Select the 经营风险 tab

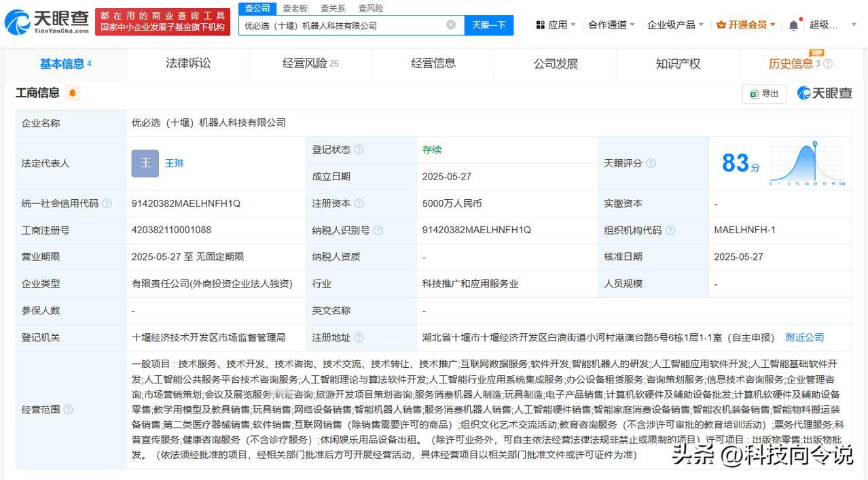coord(310,64)
